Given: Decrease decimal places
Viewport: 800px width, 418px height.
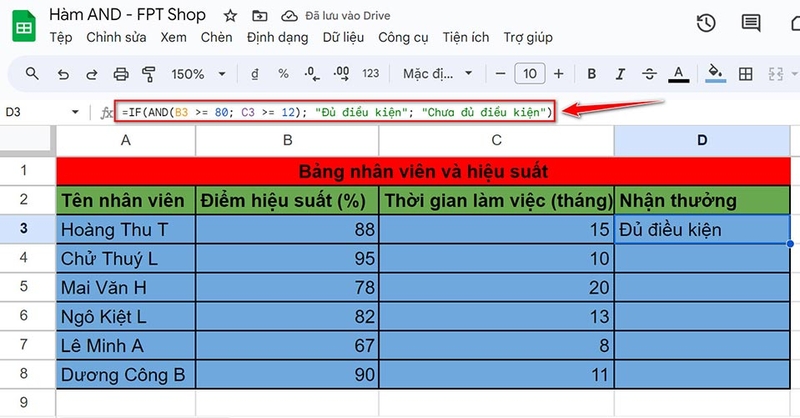Looking at the screenshot, I should (312, 75).
